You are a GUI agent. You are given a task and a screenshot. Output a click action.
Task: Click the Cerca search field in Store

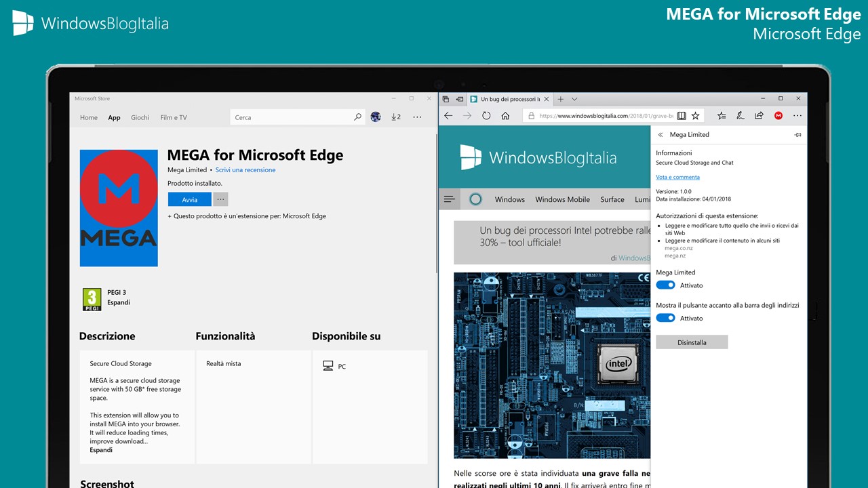[290, 117]
